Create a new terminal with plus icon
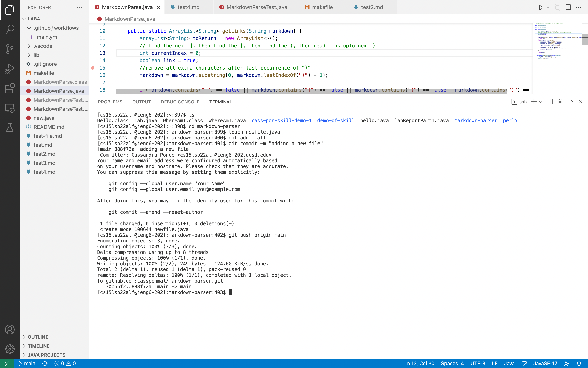The height and width of the screenshot is (368, 588). pos(534,102)
